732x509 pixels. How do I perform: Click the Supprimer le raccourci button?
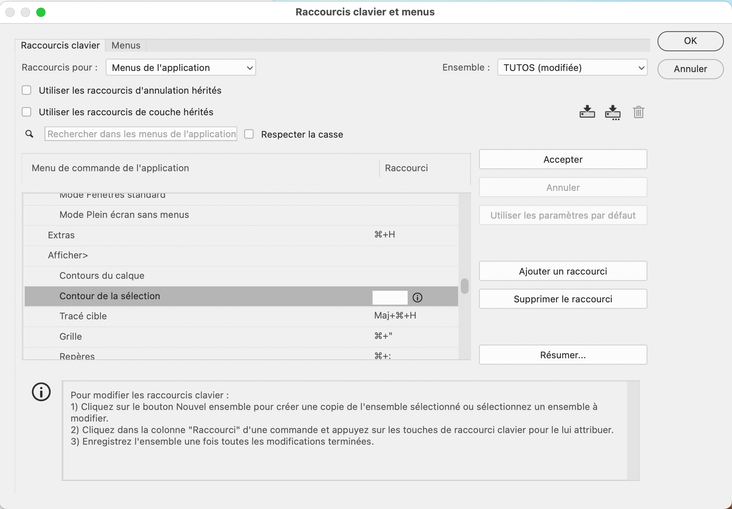pyautogui.click(x=563, y=299)
